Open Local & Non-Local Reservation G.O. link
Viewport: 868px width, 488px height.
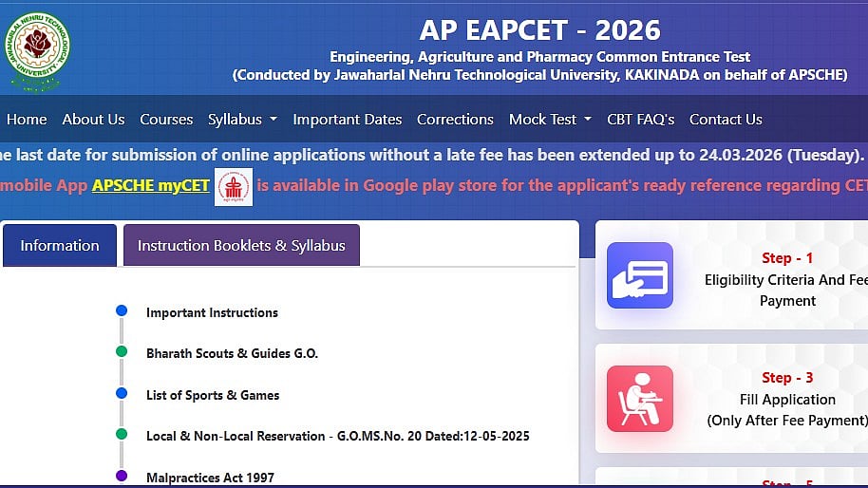337,436
